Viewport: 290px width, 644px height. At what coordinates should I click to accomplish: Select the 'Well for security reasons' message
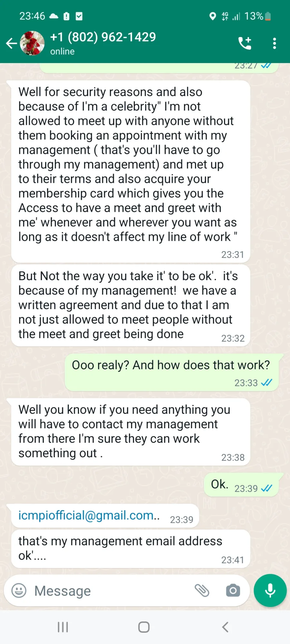point(130,171)
